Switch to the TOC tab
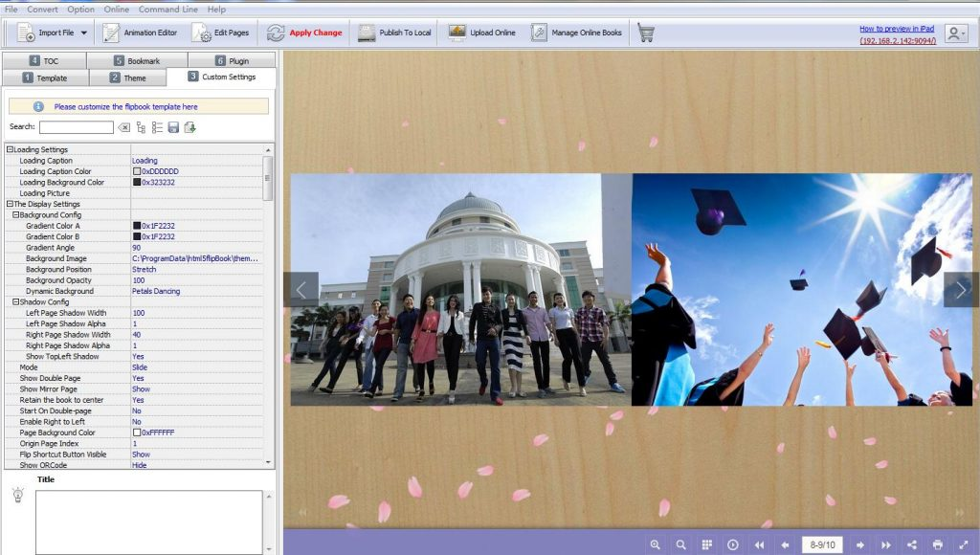The height and width of the screenshot is (555, 980). coord(44,60)
